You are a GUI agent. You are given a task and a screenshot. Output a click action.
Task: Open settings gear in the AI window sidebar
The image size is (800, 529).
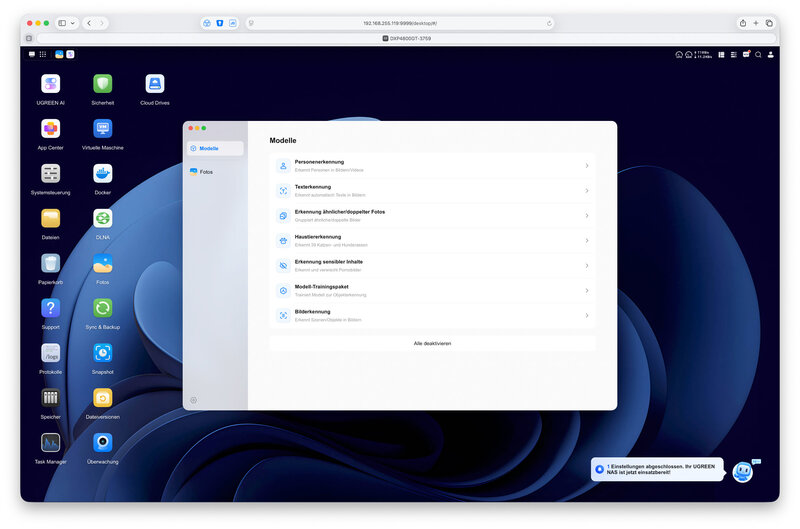(193, 400)
